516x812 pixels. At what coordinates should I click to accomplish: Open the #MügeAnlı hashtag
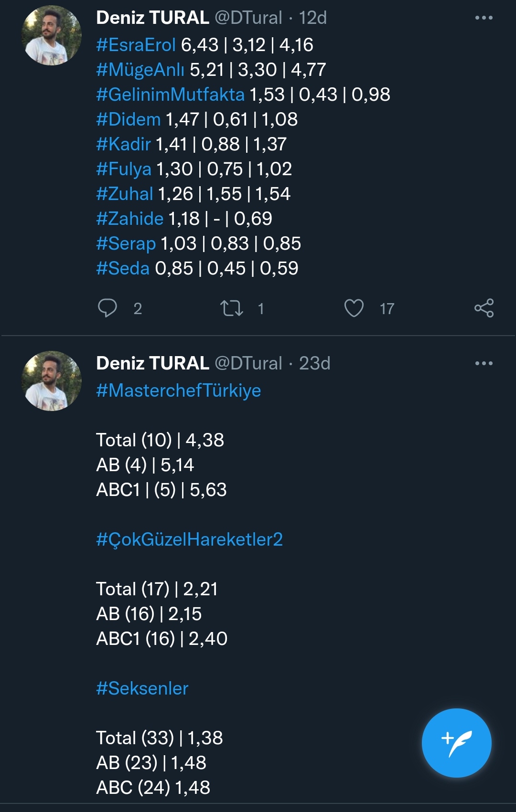point(140,70)
